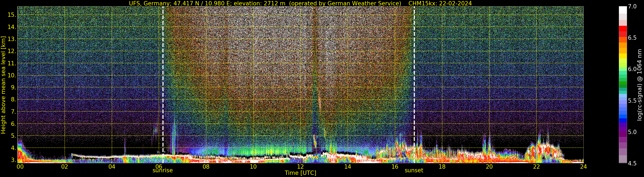Click the colorbar tick label '7.0'
This screenshot has height=177, width=644.
pos(632,6)
